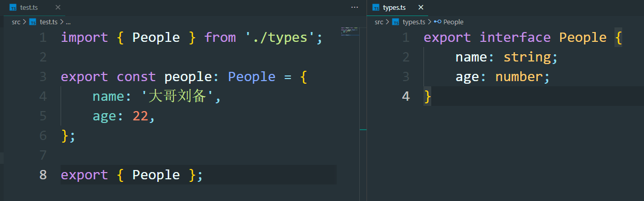
Task: Click the TS file icon in the right breadcrumb
Action: click(x=396, y=22)
